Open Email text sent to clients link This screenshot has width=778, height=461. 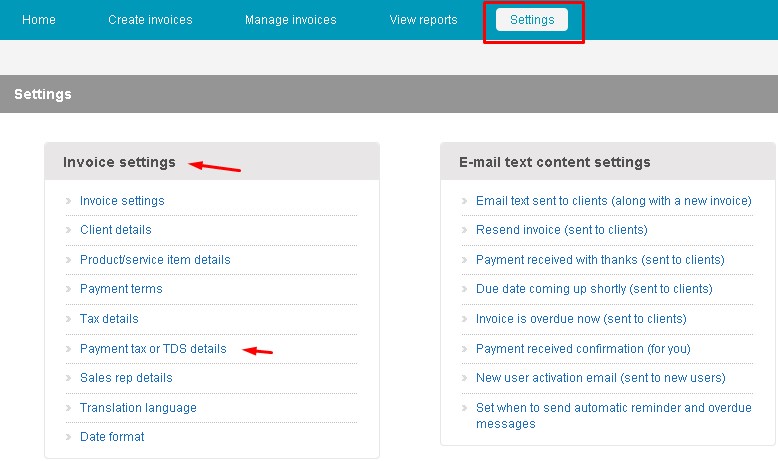614,200
